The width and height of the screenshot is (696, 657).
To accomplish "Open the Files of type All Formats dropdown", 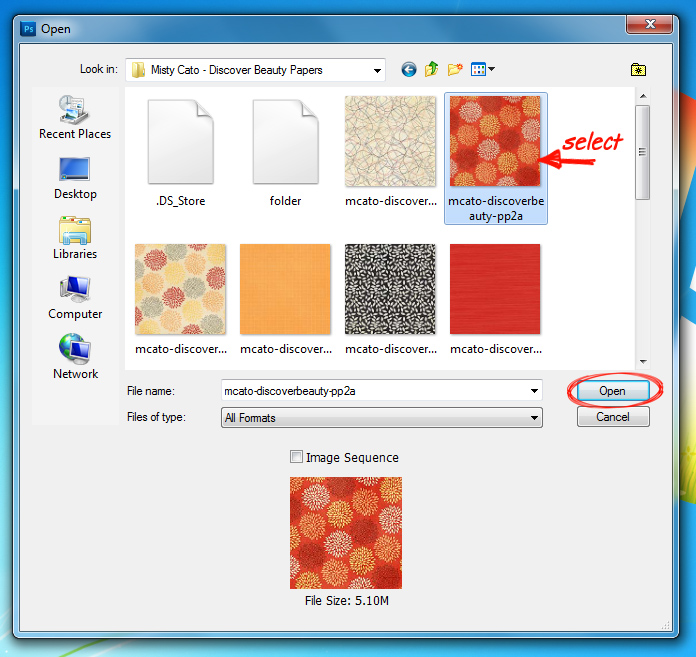I will tap(382, 418).
